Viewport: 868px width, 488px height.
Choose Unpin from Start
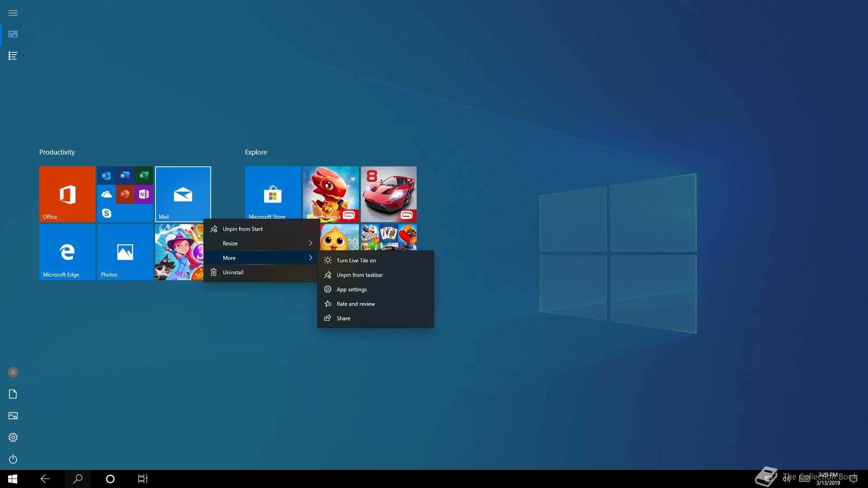click(262, 229)
